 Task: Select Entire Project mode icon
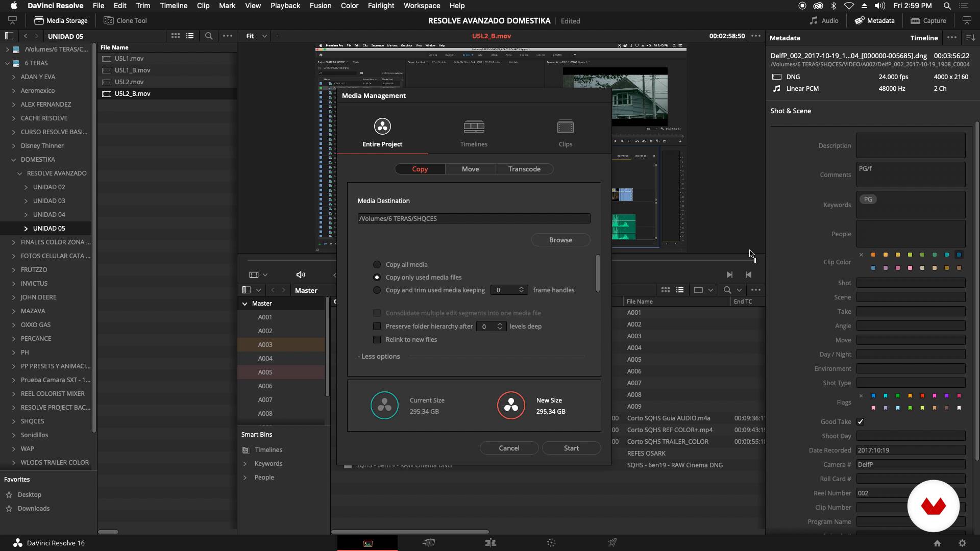[382, 126]
